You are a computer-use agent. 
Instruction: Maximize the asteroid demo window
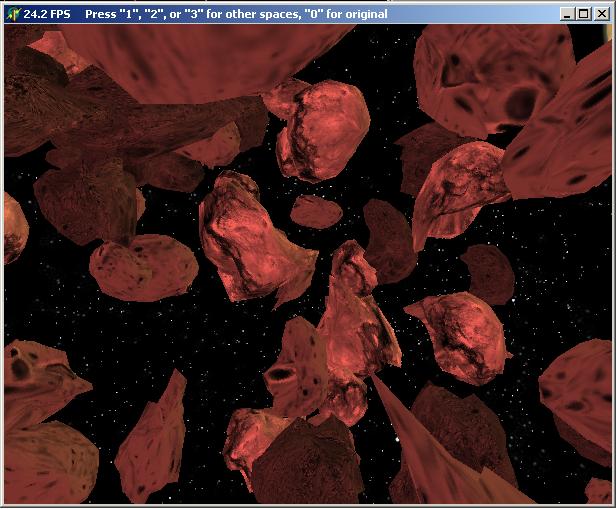[x=584, y=14]
